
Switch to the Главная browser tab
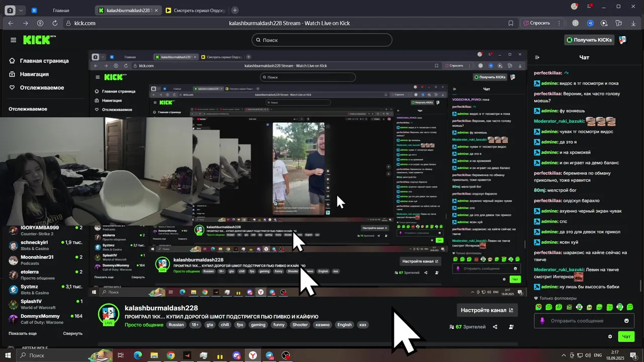tap(60, 10)
